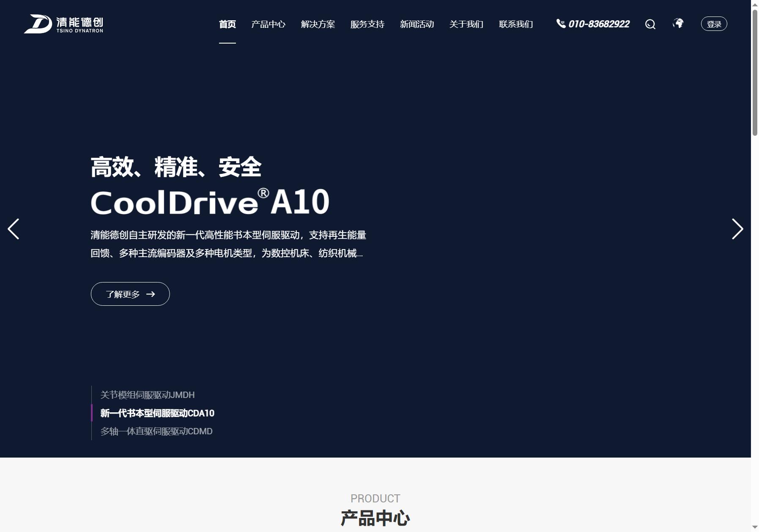
Task: Click the scrollbar up arrow
Action: click(755, 4)
